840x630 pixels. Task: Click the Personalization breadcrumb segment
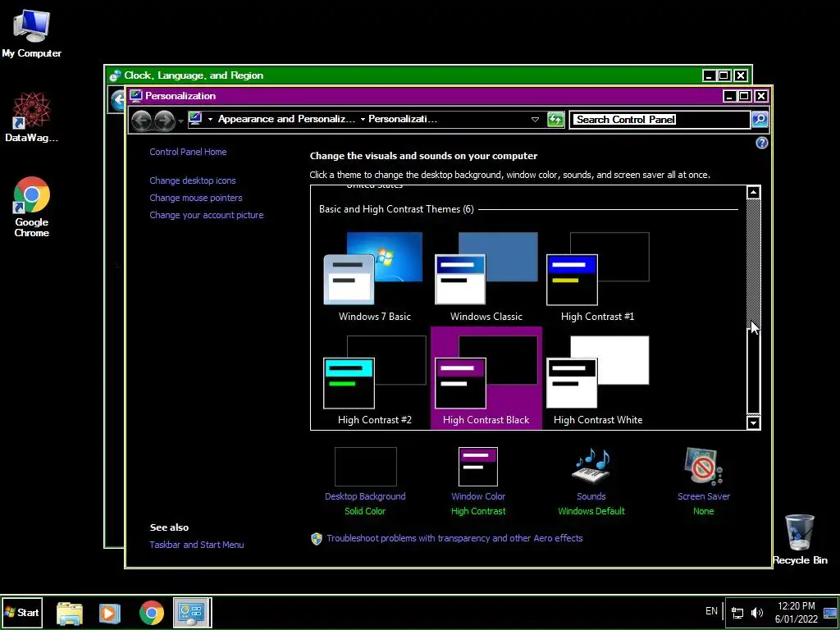pos(403,119)
